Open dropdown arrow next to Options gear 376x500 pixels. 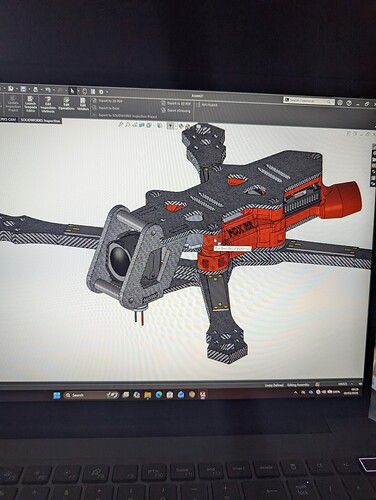click(107, 92)
